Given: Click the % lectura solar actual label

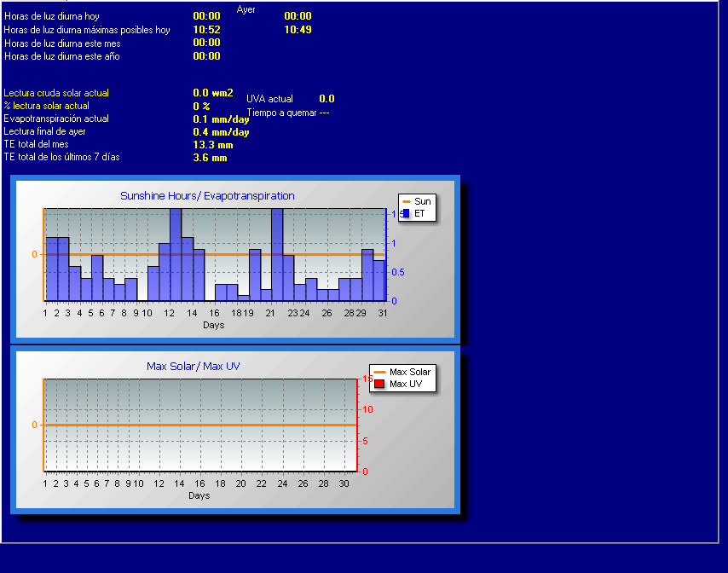Looking at the screenshot, I should coord(46,106).
